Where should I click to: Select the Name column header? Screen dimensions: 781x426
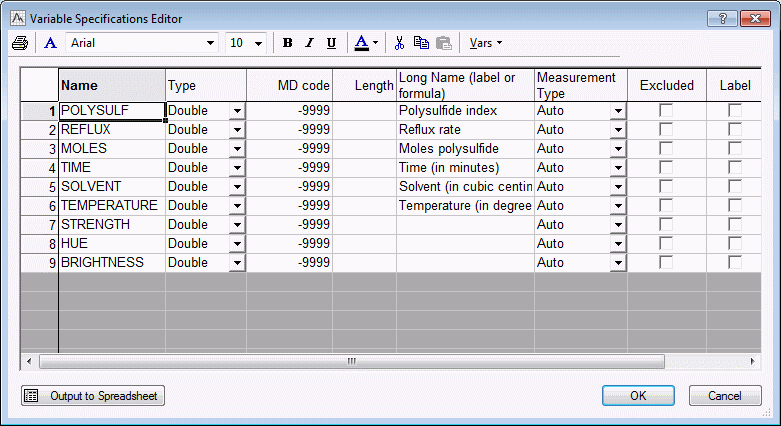coord(111,86)
